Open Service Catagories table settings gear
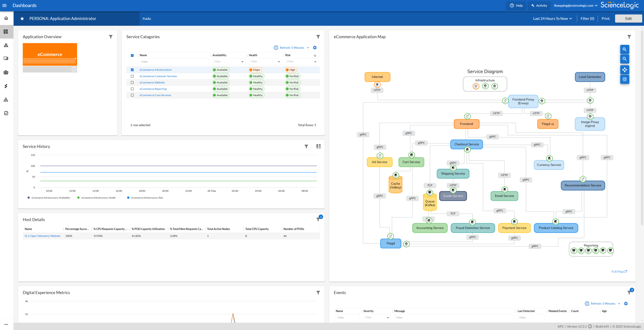The image size is (644, 330). [x=315, y=48]
